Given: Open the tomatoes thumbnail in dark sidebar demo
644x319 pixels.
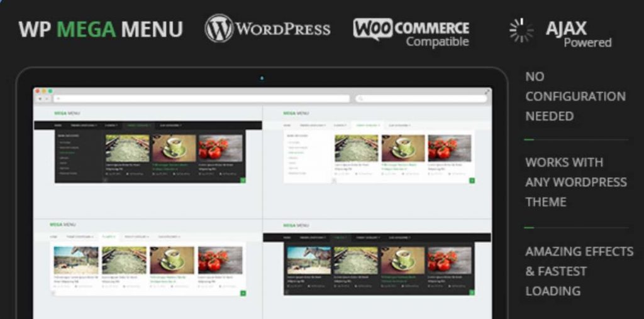Looking at the screenshot, I should 220,148.
